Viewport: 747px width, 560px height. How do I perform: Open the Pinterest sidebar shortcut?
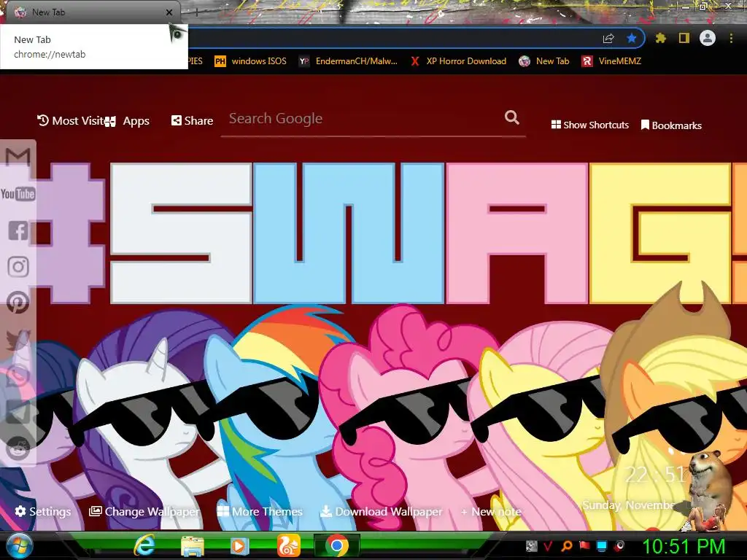click(x=18, y=302)
